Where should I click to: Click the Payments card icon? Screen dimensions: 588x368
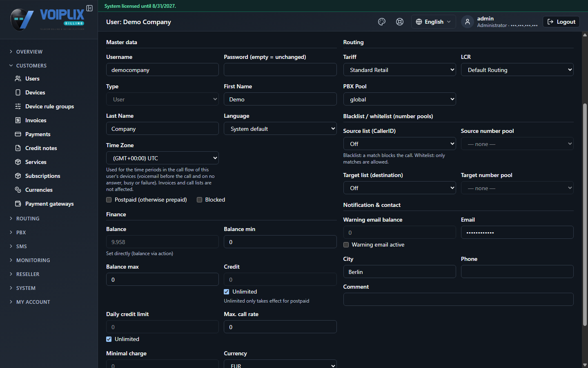point(18,134)
